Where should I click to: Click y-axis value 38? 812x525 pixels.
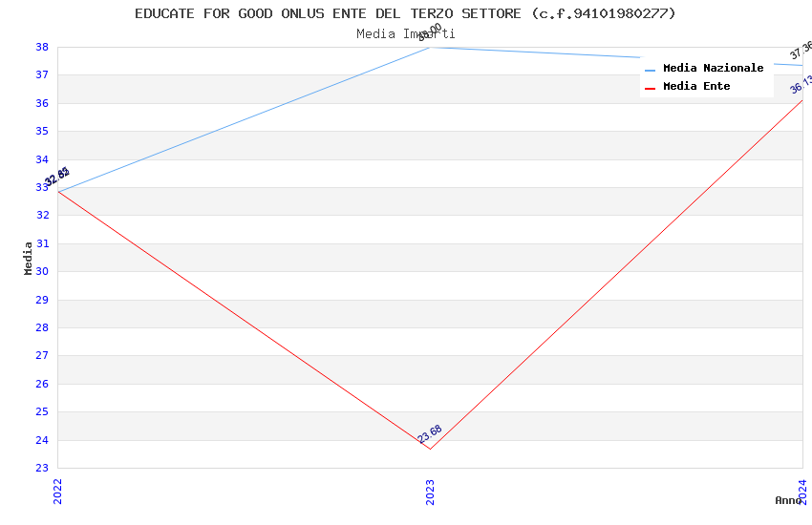(42, 47)
